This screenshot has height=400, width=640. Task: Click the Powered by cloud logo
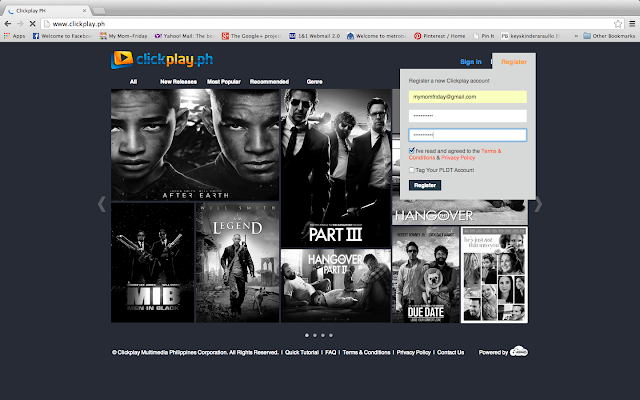519,351
